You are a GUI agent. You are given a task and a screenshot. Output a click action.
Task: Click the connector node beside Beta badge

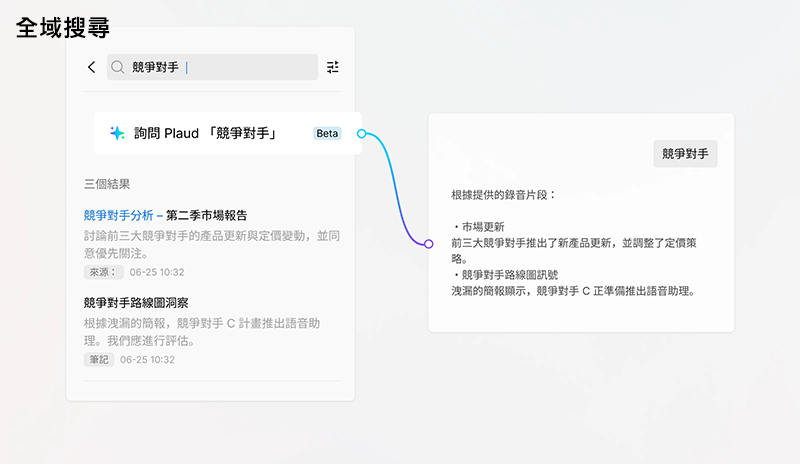362,133
